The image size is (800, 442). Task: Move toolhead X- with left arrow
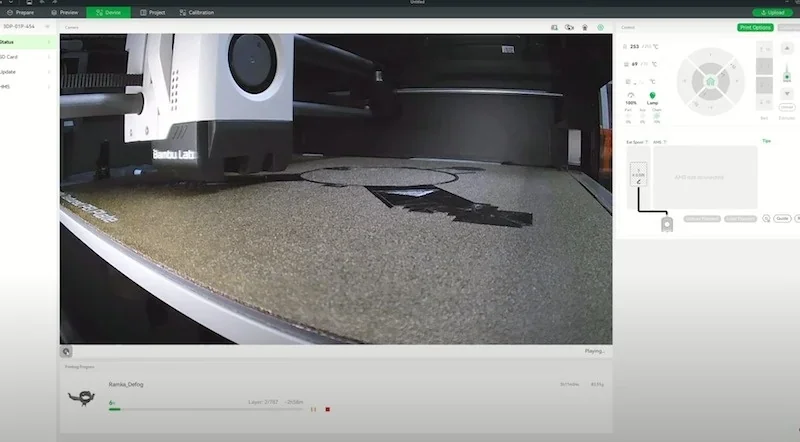click(x=683, y=81)
